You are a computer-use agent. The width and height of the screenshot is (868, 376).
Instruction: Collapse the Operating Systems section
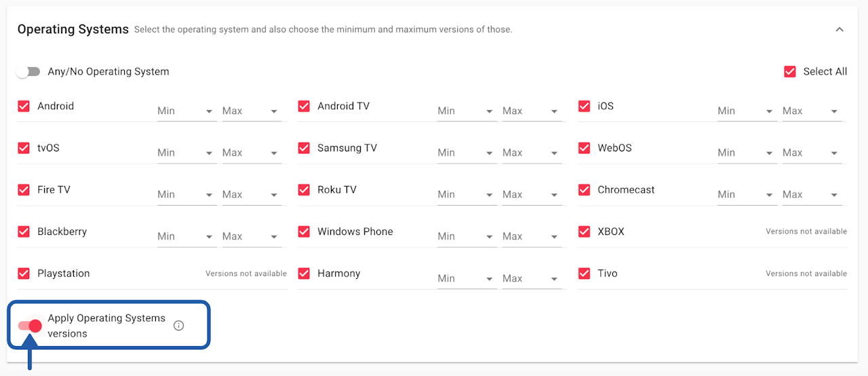(x=840, y=30)
